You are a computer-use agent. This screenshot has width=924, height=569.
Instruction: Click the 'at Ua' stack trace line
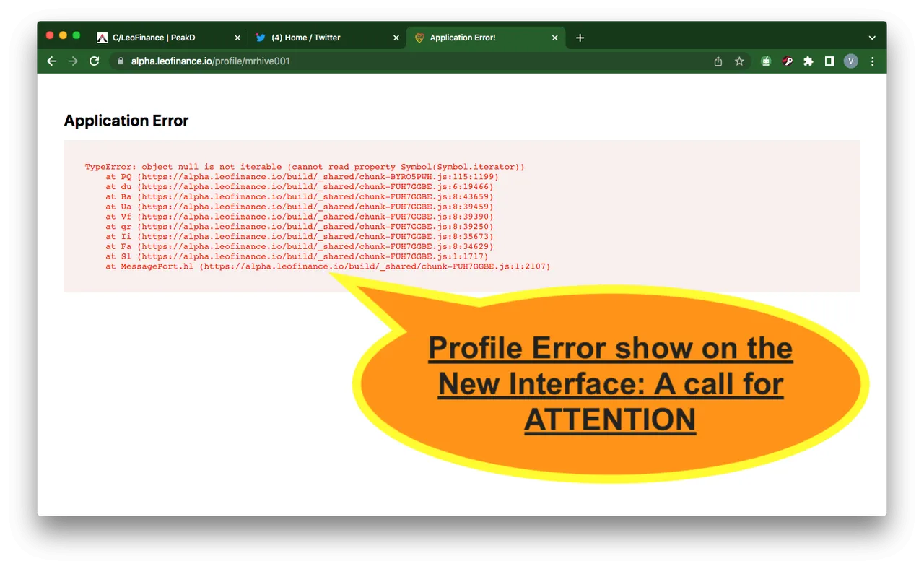coord(300,207)
